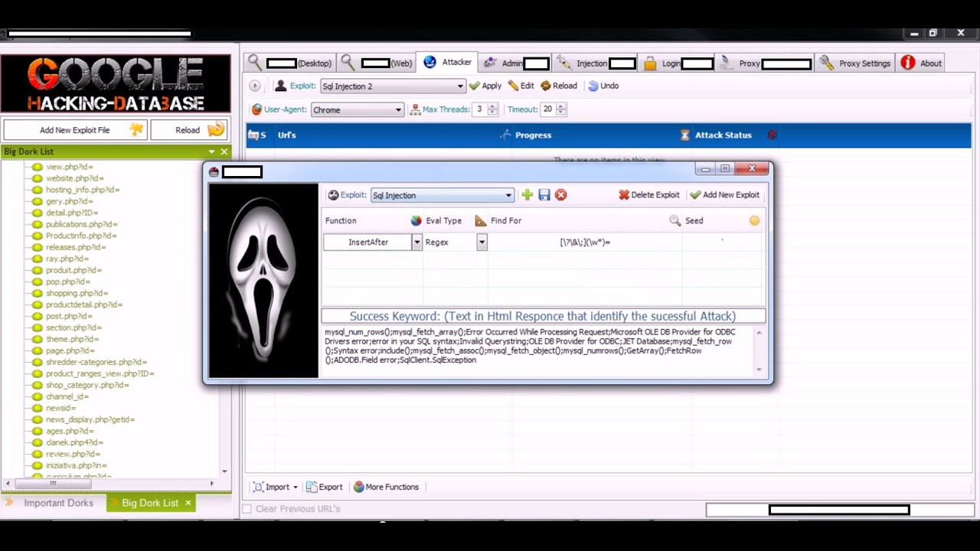Viewport: 980px width, 551px height.
Task: Click the Admin tab icon
Action: [x=491, y=64]
